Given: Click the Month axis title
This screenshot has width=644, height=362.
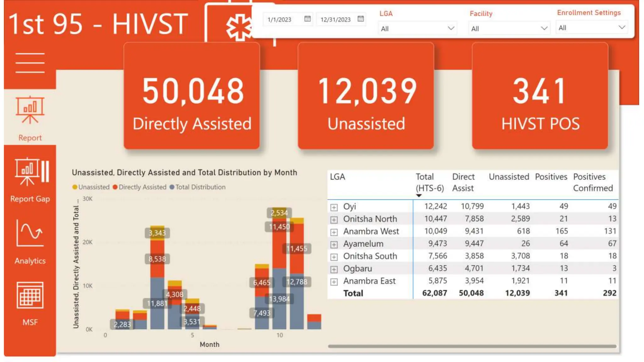Looking at the screenshot, I should (x=209, y=344).
